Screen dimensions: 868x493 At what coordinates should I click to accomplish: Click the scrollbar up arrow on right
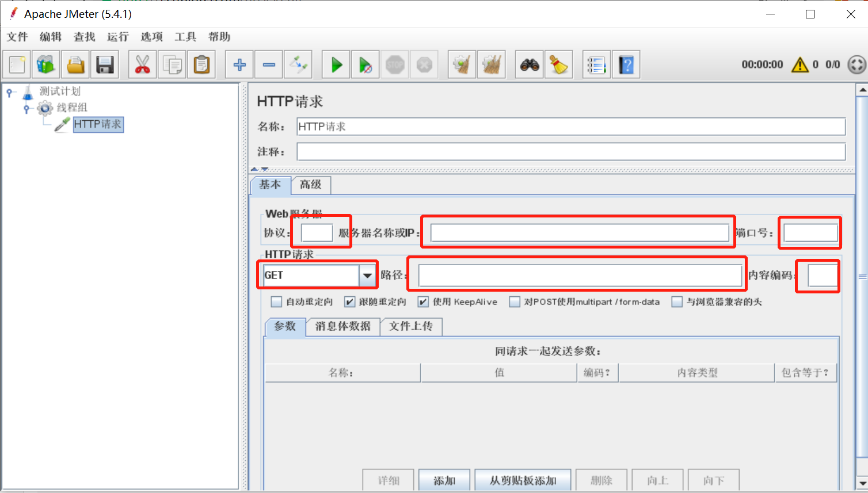862,90
